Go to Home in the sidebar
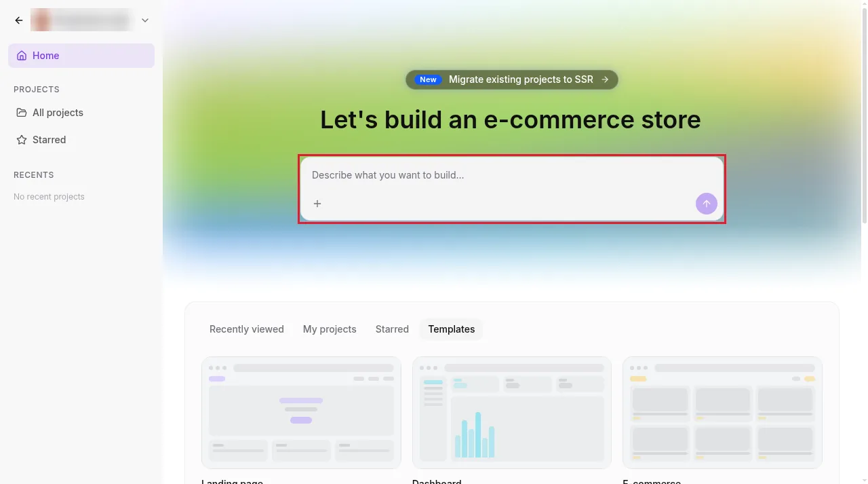Image resolution: width=868 pixels, height=484 pixels. point(81,56)
